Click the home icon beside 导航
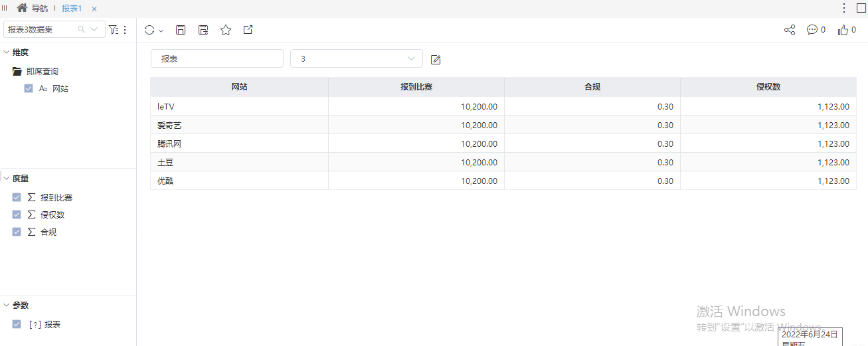This screenshot has height=346, width=868. click(22, 8)
